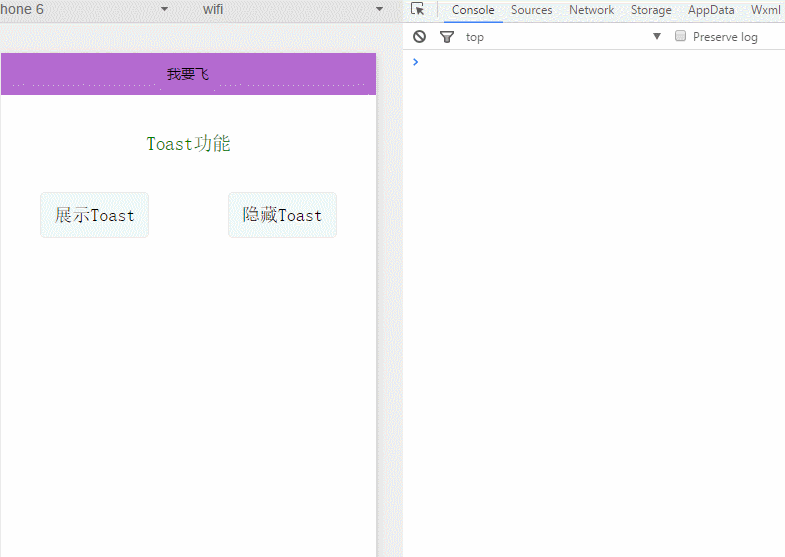
Task: Switch to the Console tab
Action: click(473, 10)
